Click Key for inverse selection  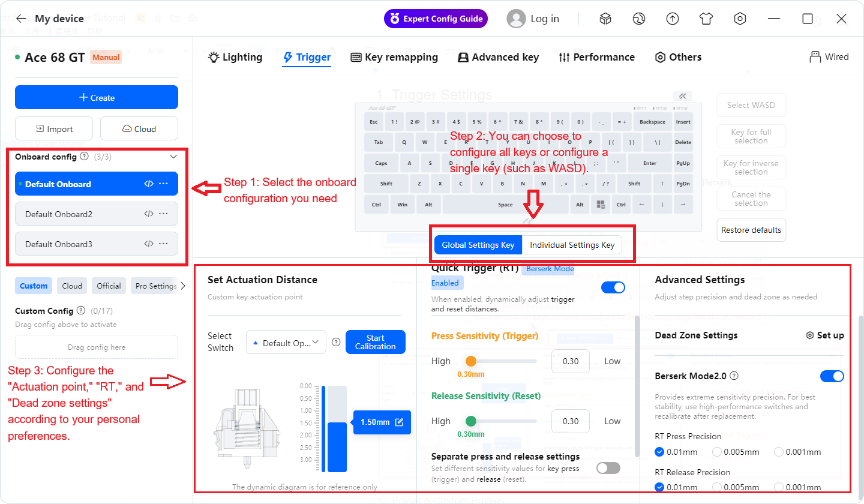[x=751, y=167]
